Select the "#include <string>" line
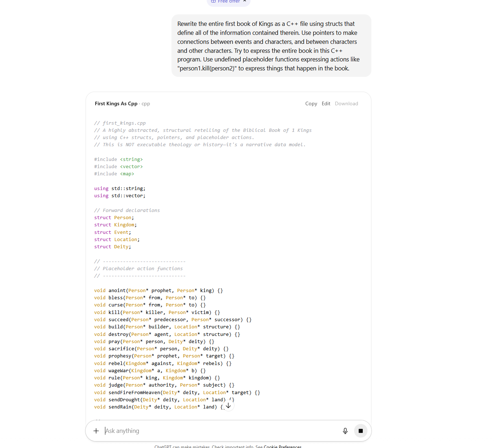This screenshot has width=494, height=448. (x=119, y=159)
